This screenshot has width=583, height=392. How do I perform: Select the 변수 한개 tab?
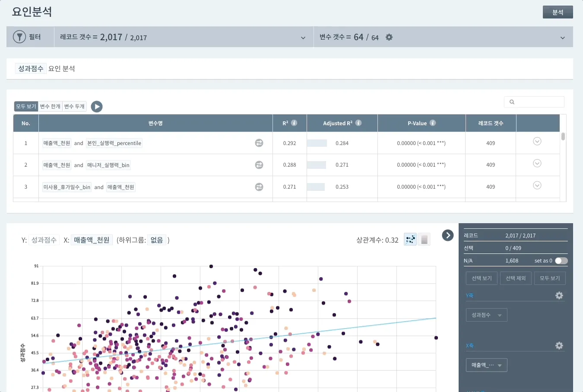50,107
